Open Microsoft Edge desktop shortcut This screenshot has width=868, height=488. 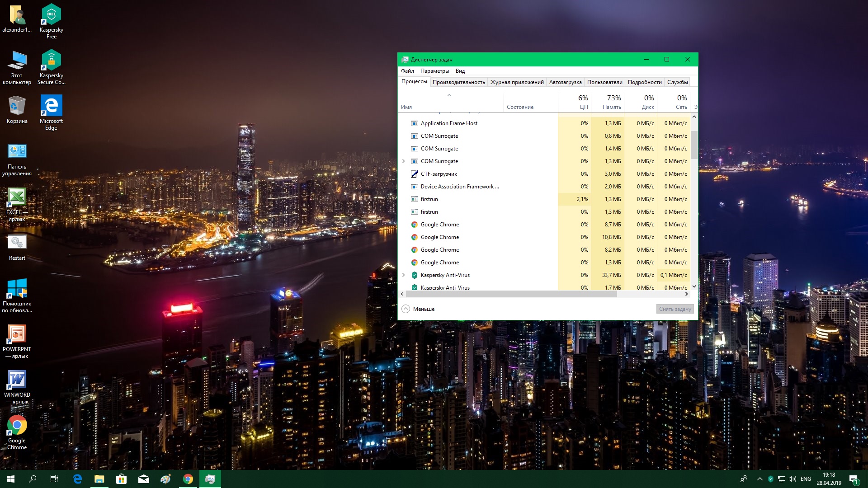pos(51,112)
